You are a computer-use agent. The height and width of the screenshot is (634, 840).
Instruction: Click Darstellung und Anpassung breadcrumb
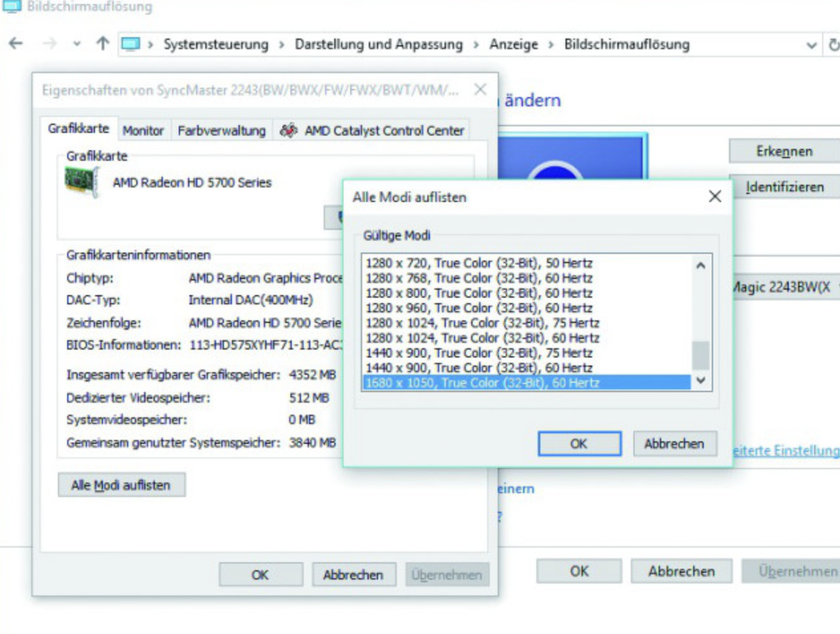point(379,45)
